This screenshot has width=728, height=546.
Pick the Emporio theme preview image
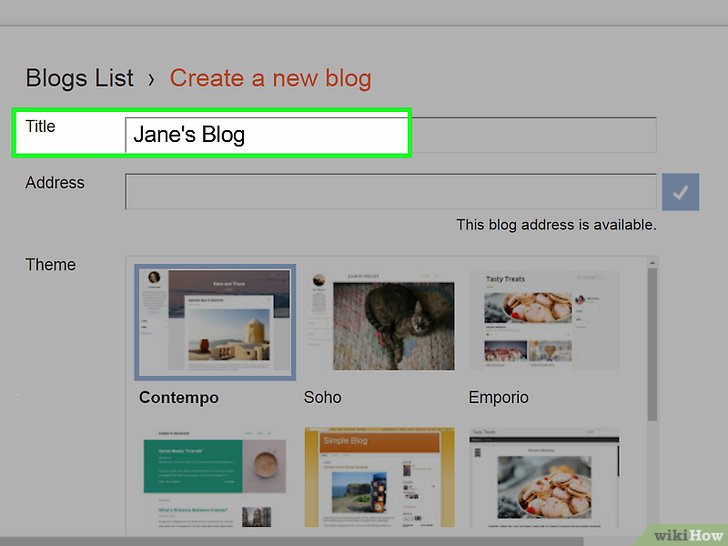click(x=545, y=322)
